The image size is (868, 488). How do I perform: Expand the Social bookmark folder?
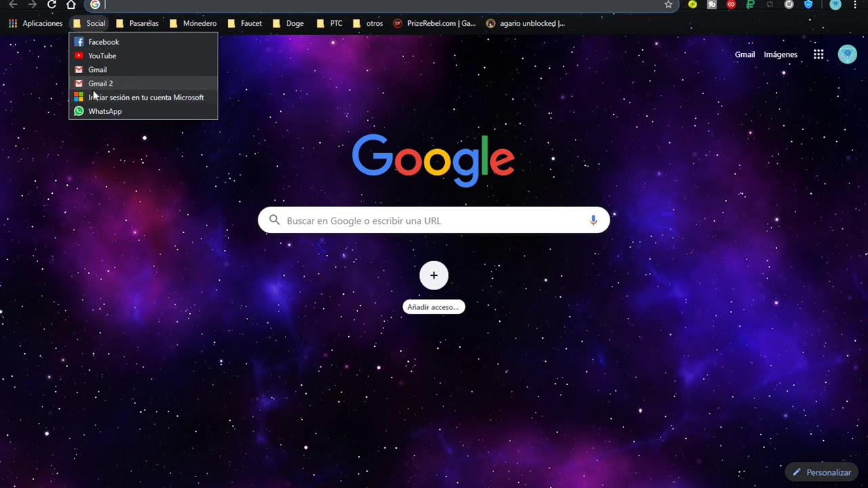pos(90,23)
